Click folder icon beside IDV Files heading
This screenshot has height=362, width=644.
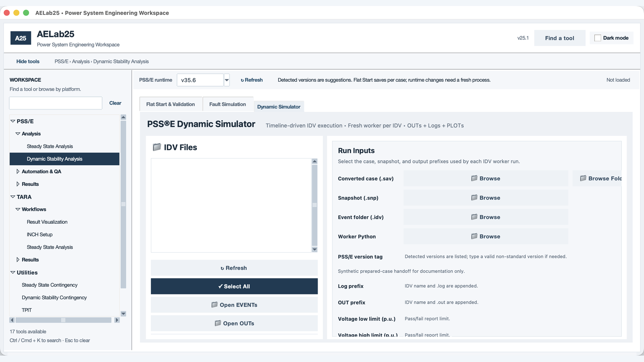click(157, 147)
